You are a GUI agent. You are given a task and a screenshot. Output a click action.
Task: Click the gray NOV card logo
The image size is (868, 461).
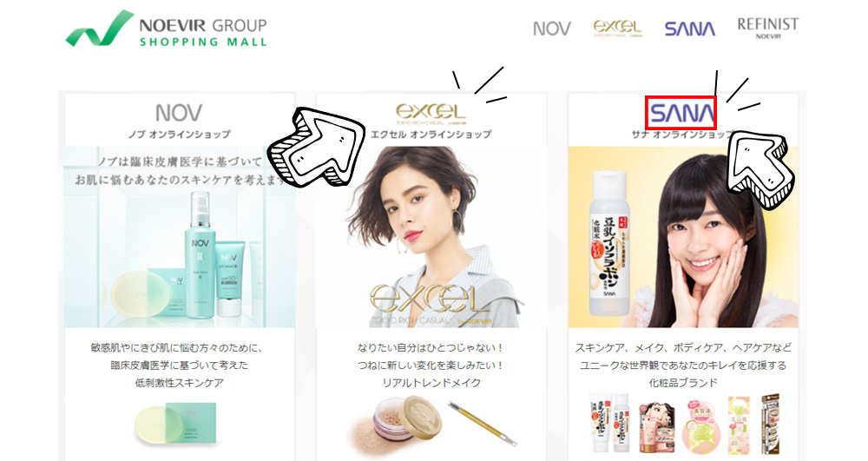[x=179, y=113]
